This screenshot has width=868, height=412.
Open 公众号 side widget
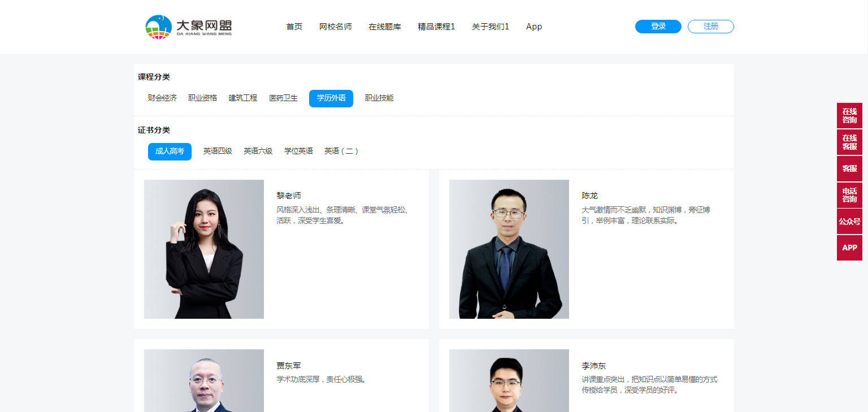tap(849, 222)
